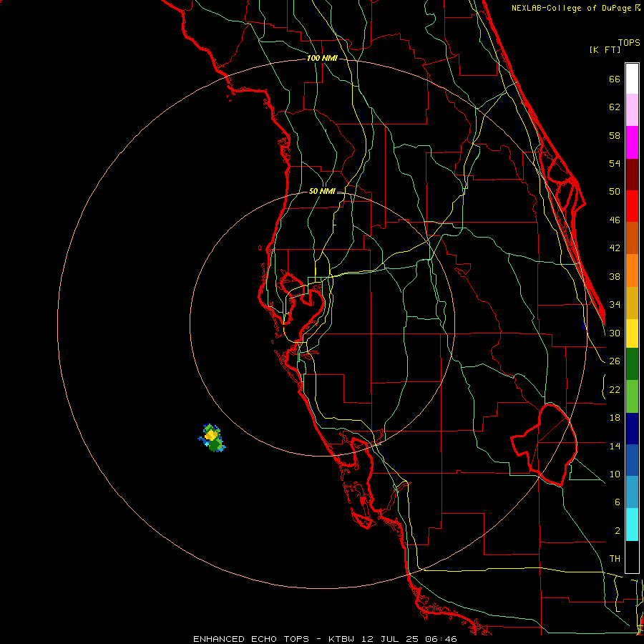644x644 pixels.
Task: Click the dark green legend swatch
Action: click(632, 364)
